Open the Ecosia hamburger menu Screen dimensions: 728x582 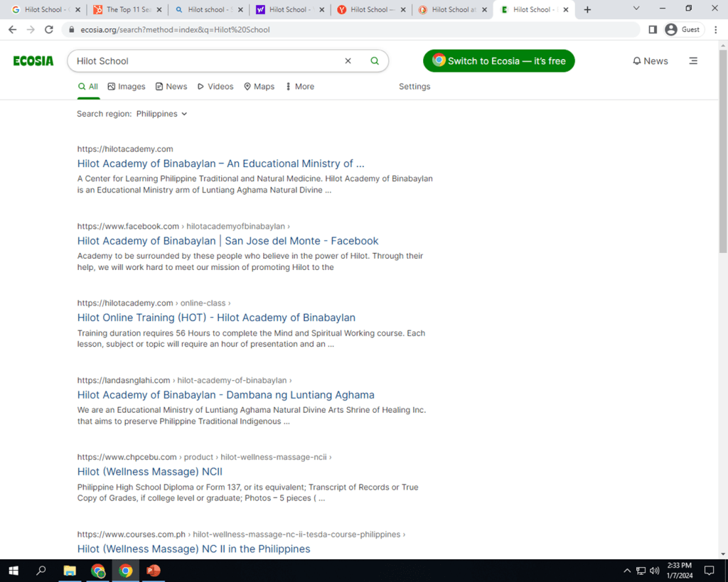pos(693,61)
